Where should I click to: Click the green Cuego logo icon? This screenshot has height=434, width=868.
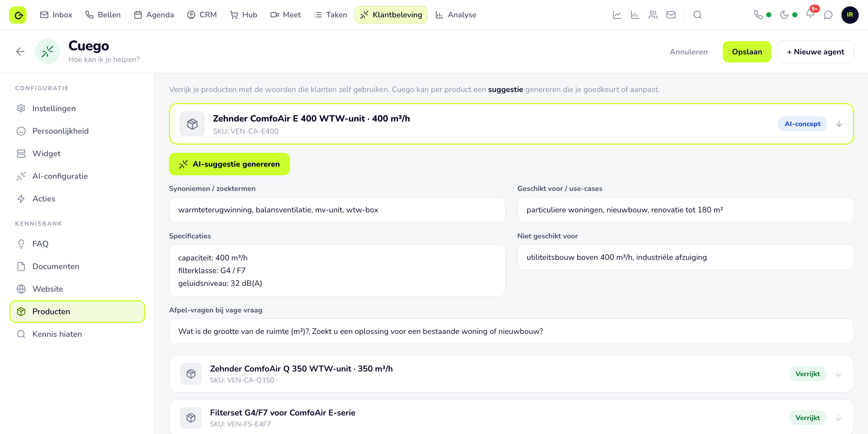coord(18,15)
